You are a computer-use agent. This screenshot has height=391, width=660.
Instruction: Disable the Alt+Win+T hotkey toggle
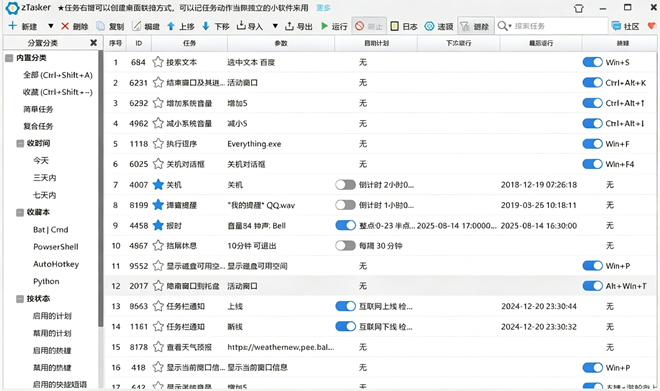(x=592, y=286)
